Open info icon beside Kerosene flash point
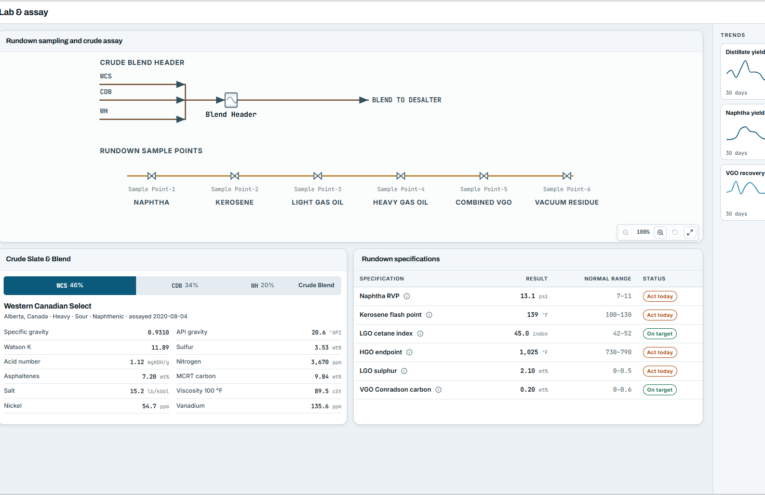 [429, 315]
